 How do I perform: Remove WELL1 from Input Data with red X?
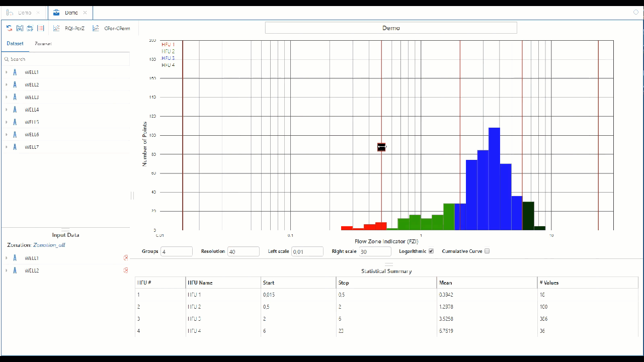pos(126,258)
